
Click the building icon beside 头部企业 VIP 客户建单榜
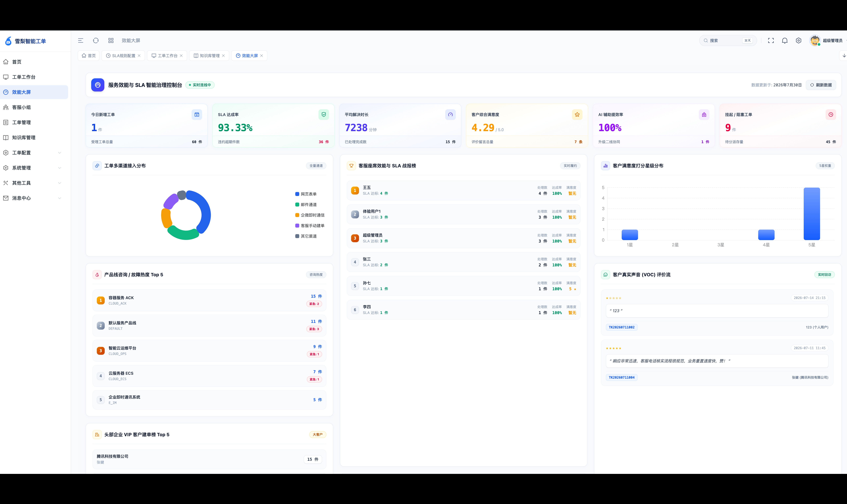coord(97,435)
